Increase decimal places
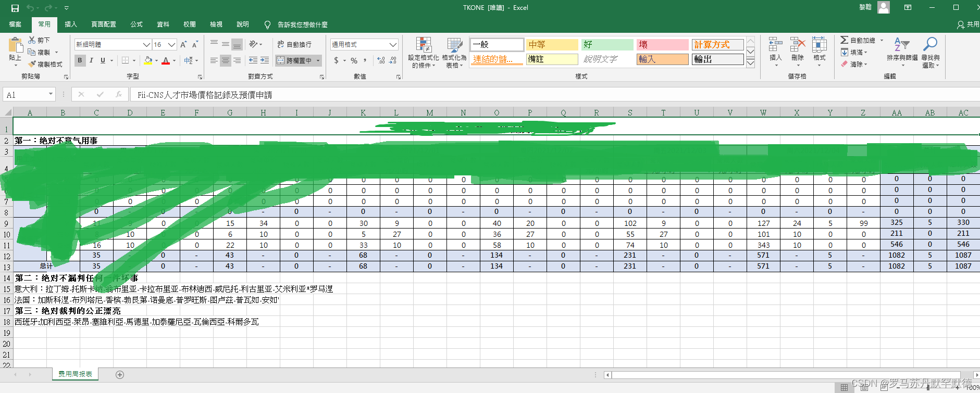This screenshot has height=393, width=980. [x=381, y=60]
